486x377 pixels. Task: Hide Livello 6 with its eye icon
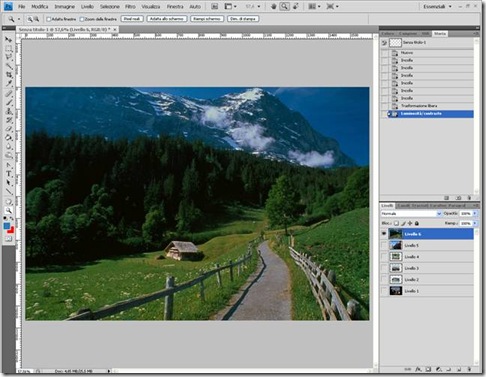pos(384,234)
